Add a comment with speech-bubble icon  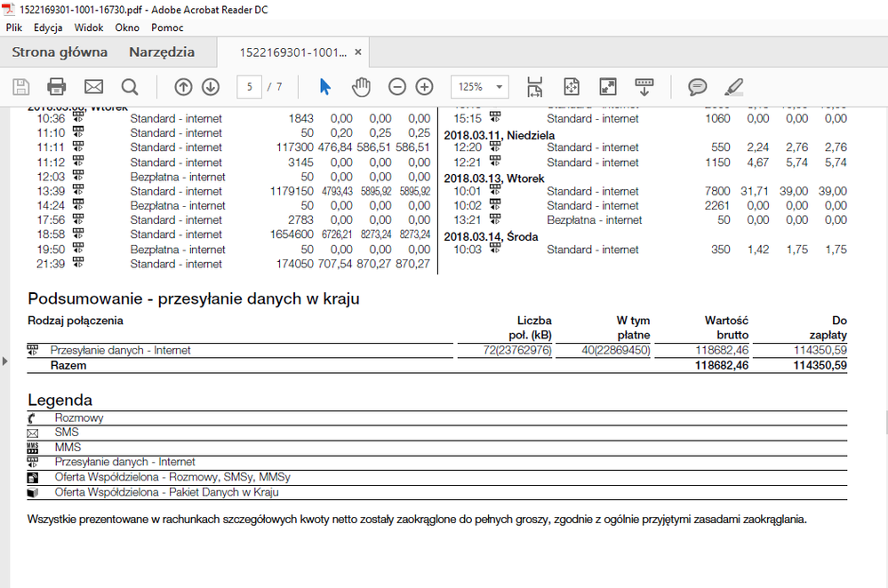(698, 86)
